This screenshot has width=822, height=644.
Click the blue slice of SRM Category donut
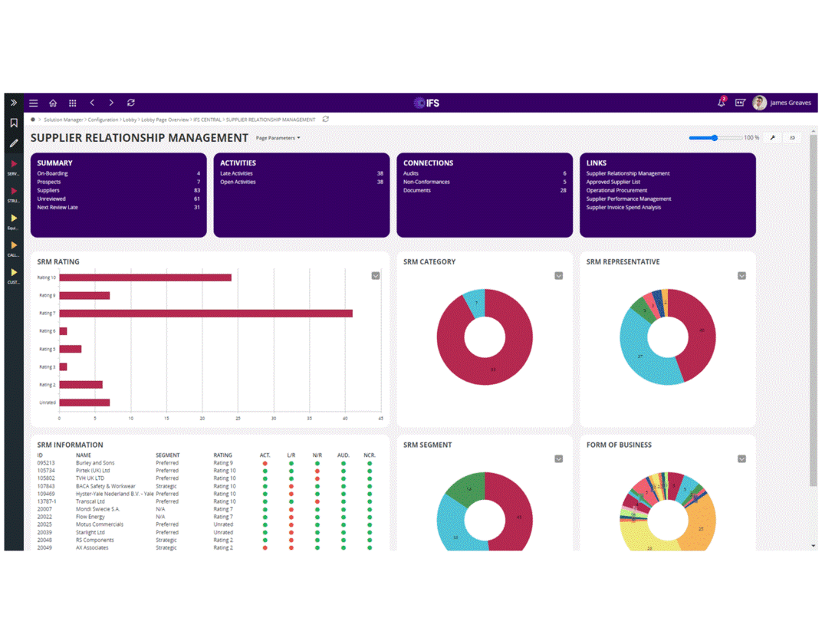point(475,303)
